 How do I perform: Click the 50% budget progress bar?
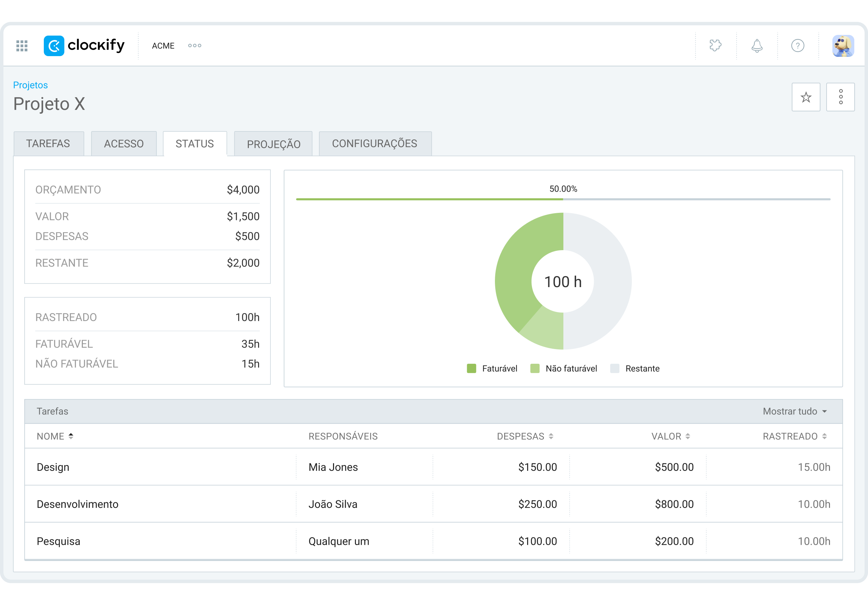563,199
